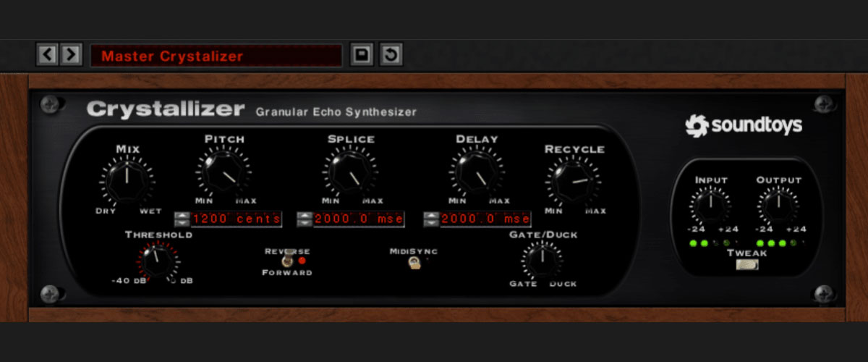This screenshot has width=868, height=362.
Task: Click the delay time stepper arrows
Action: click(x=431, y=219)
